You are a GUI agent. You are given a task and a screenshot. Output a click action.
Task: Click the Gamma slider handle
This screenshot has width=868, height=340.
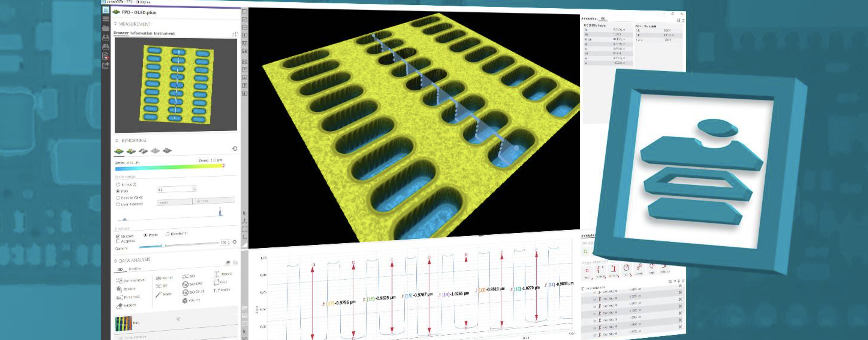point(163,246)
